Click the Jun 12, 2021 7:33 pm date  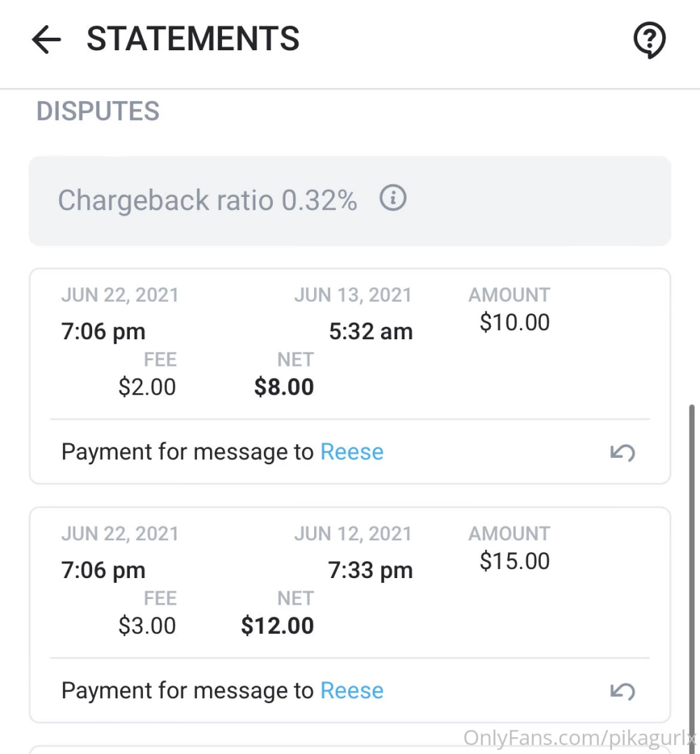pyautogui.click(x=353, y=552)
